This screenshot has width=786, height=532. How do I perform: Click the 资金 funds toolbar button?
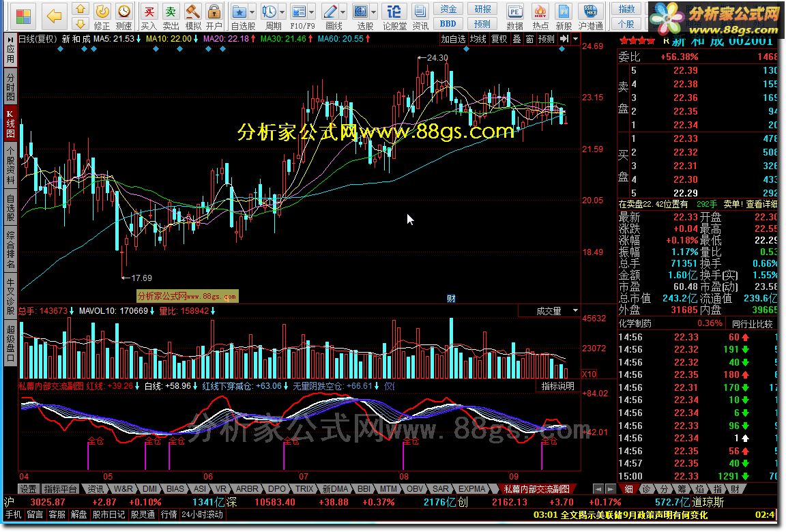[x=448, y=9]
